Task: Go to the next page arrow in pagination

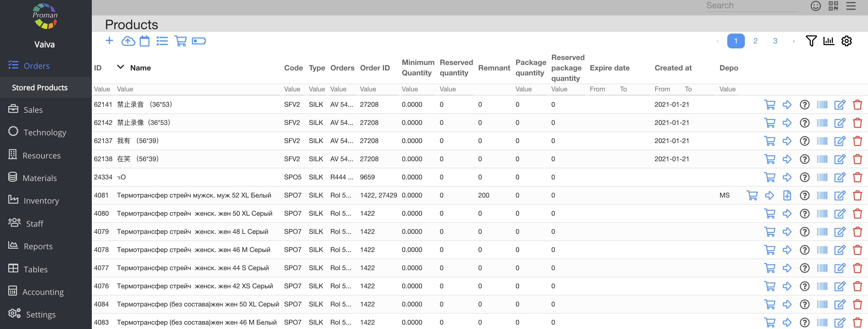Action: click(x=794, y=41)
